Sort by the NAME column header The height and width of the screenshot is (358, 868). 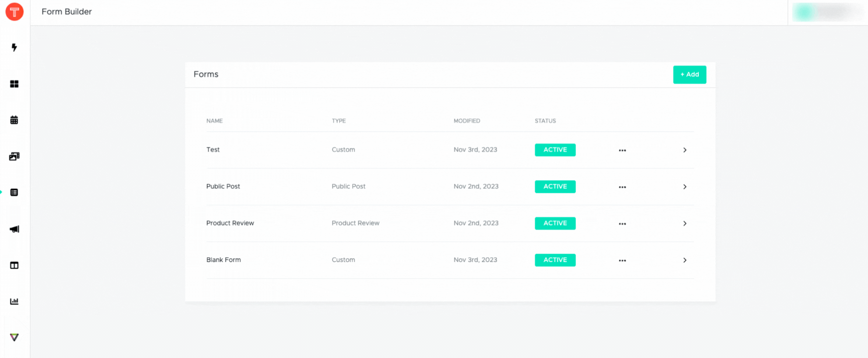pos(214,121)
